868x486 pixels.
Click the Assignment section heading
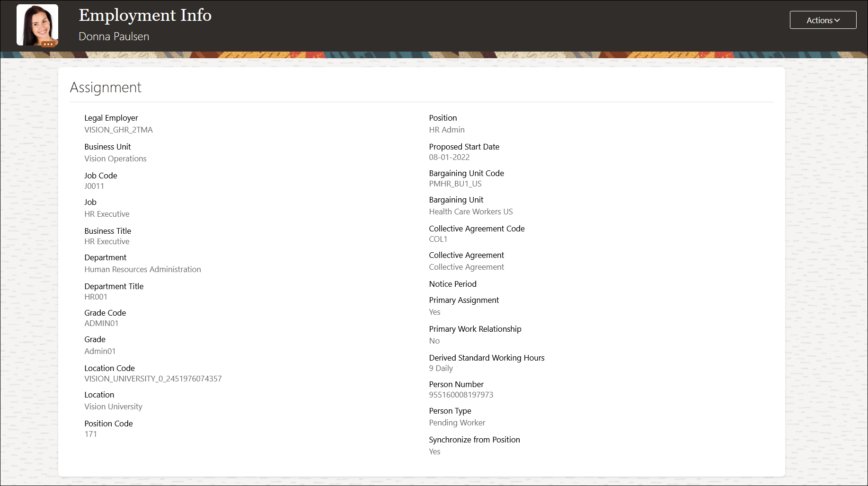[x=106, y=88]
